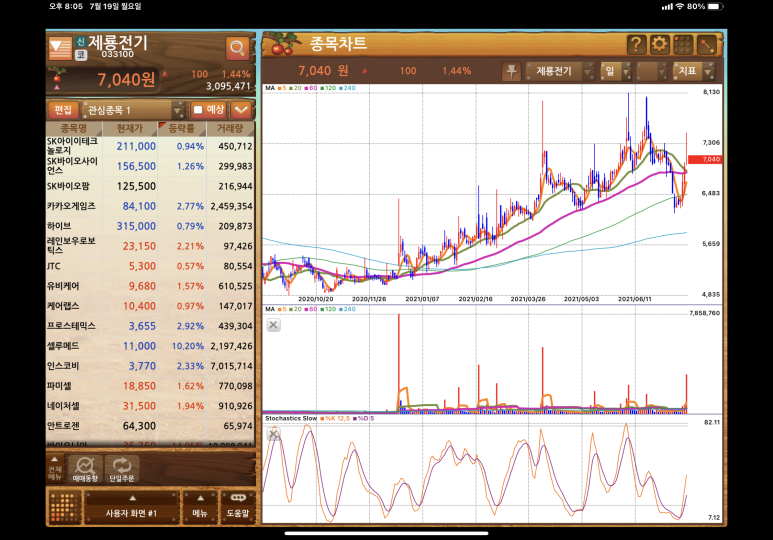Close the volume chart panel

[274, 325]
